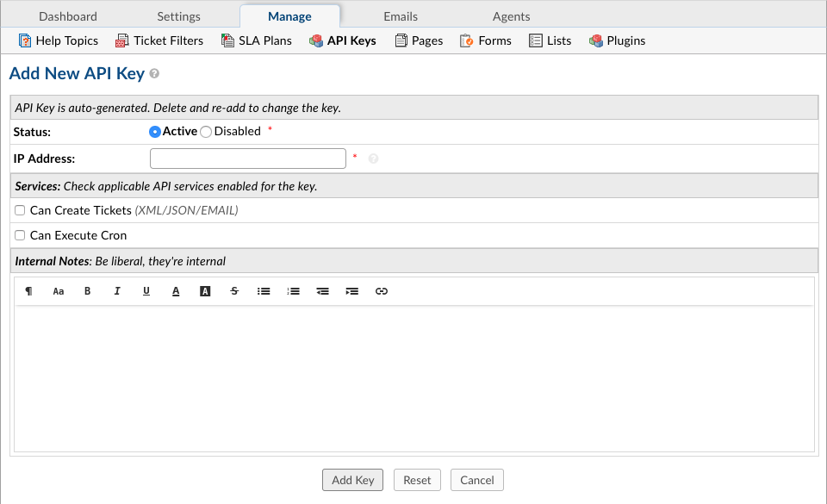The width and height of the screenshot is (827, 504).
Task: Insert a hyperlink using the link icon
Action: pyautogui.click(x=382, y=291)
